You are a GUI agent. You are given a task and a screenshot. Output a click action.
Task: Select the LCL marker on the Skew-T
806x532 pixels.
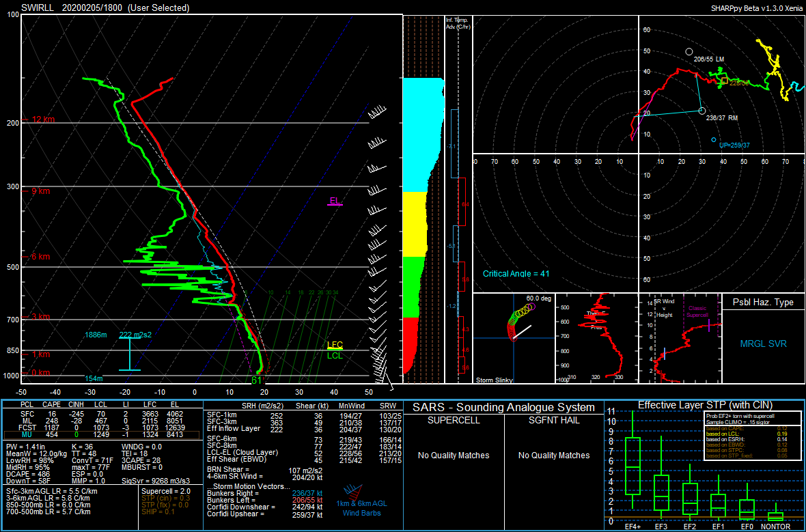pos(335,355)
